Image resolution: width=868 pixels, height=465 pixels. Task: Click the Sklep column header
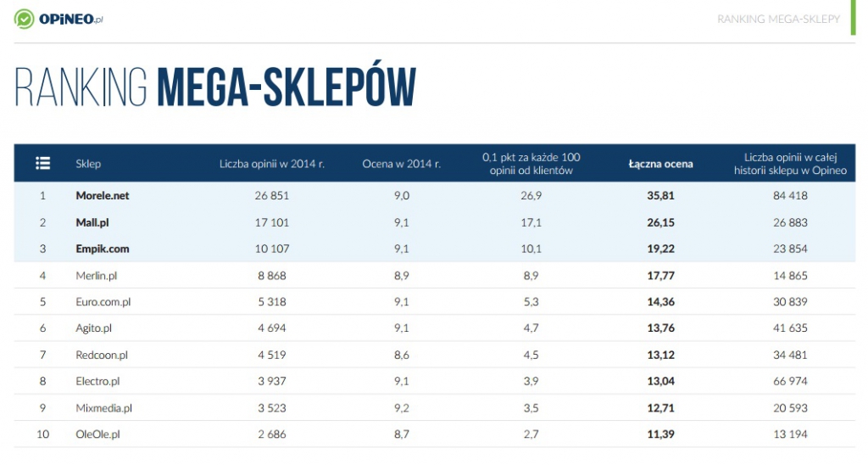tap(88, 164)
